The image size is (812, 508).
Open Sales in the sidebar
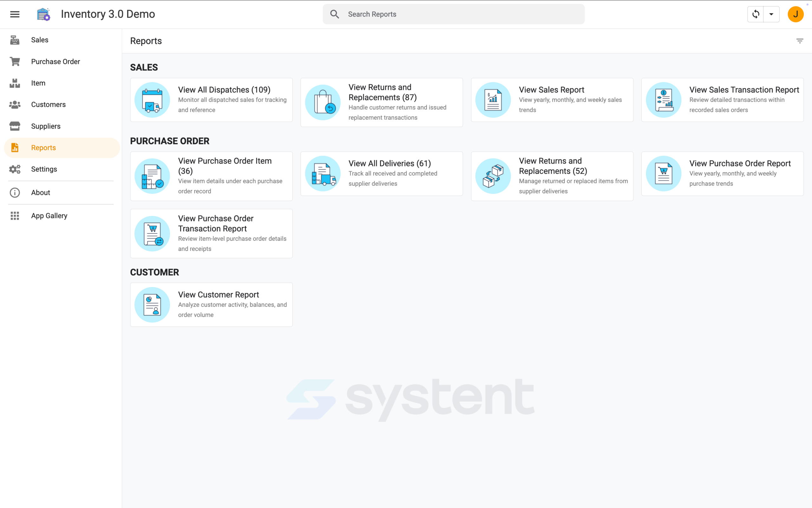click(62, 40)
